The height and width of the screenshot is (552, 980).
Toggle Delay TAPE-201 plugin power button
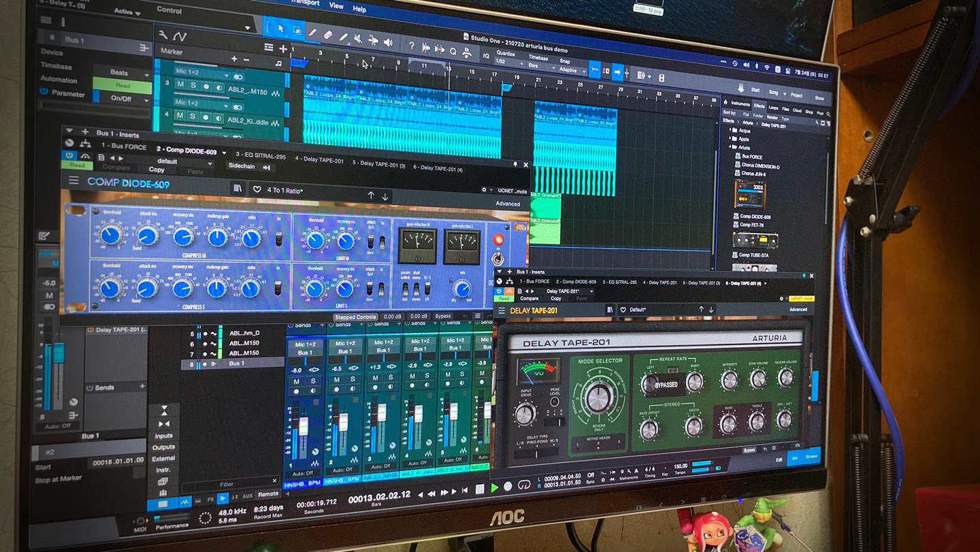pos(500,291)
